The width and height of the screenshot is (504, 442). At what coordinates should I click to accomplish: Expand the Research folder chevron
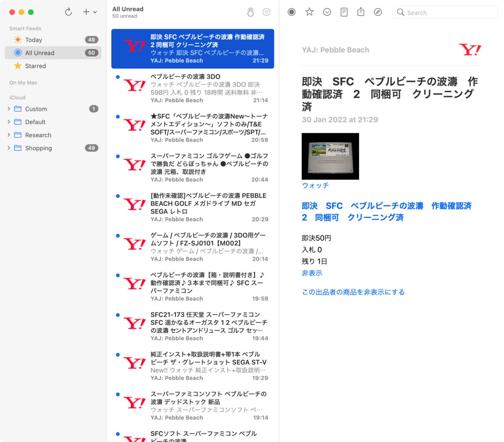[9, 135]
